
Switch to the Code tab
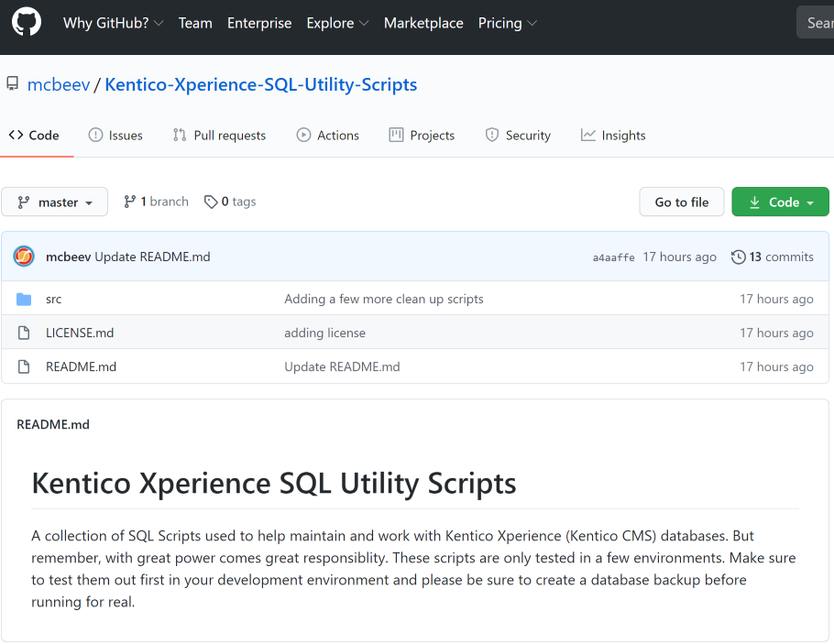[34, 135]
